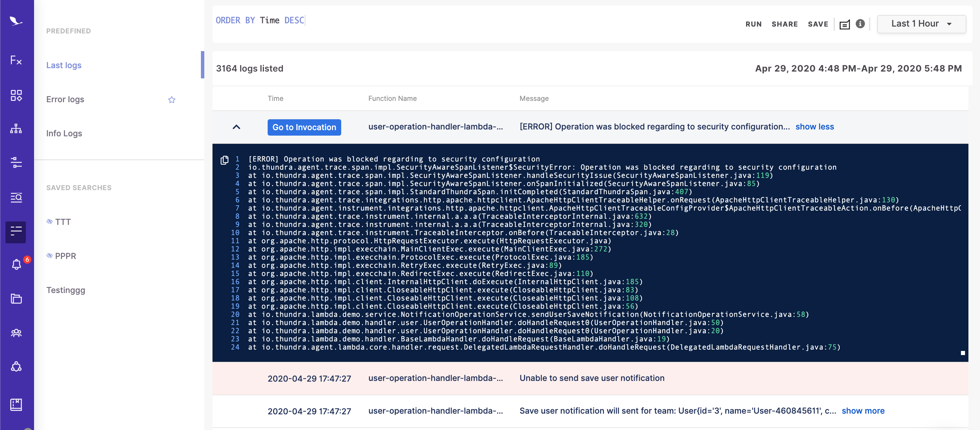Click the Apr 29, 2020 date range text
The image size is (980, 430).
click(858, 68)
